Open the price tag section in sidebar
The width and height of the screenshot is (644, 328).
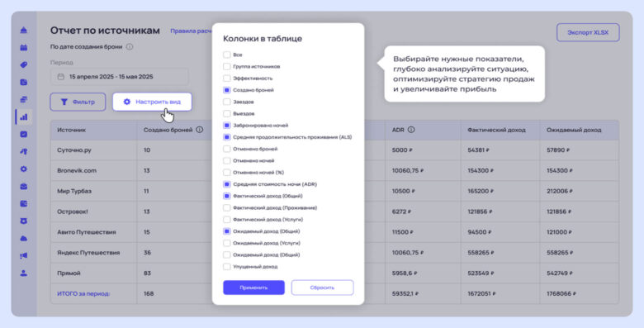coord(24,65)
